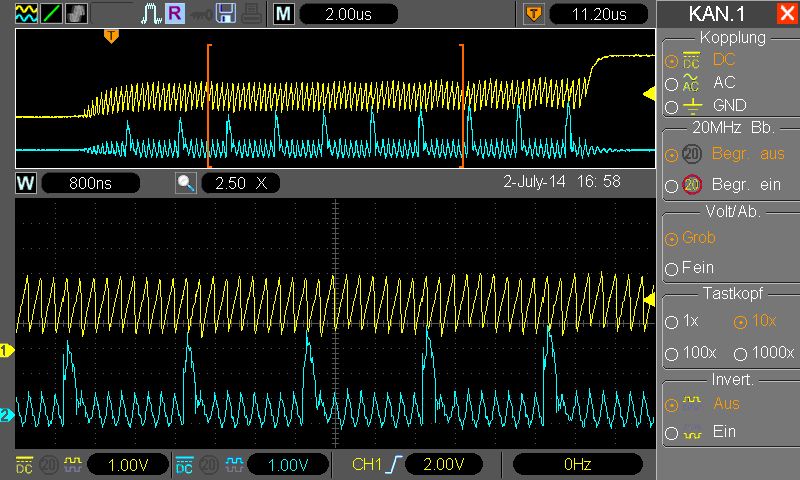Click the green diagonal line icon
Image resolution: width=800 pixels, height=480 pixels.
click(x=50, y=14)
